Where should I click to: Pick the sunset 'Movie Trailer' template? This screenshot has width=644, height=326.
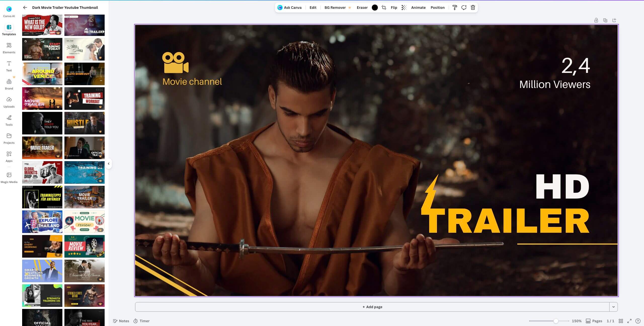coord(42,99)
